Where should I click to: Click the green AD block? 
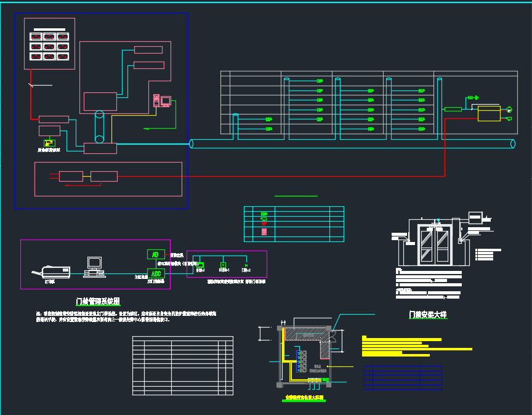[x=156, y=254]
